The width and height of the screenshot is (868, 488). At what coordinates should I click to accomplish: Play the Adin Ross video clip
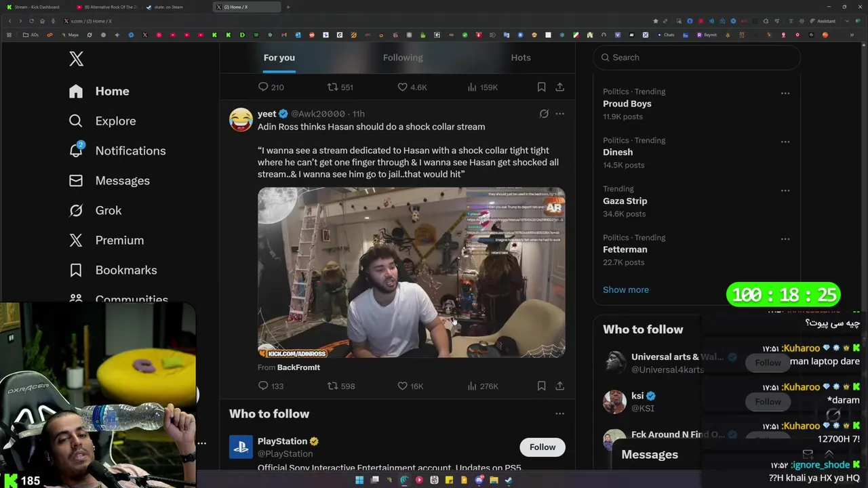pyautogui.click(x=412, y=272)
